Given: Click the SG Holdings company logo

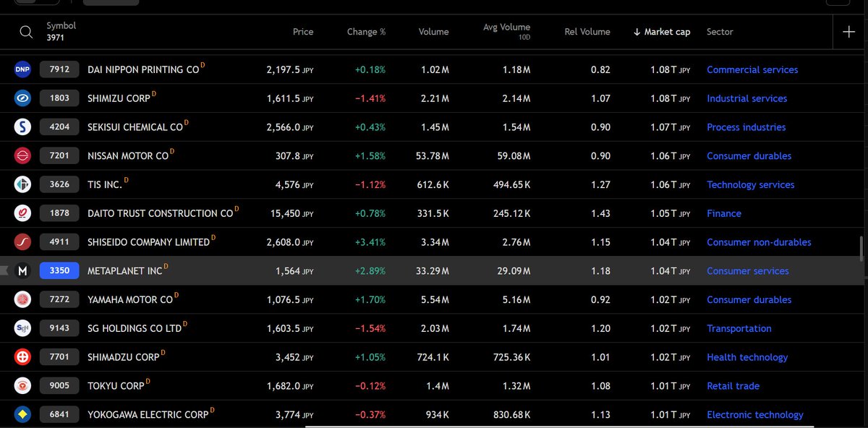Looking at the screenshot, I should coord(23,328).
